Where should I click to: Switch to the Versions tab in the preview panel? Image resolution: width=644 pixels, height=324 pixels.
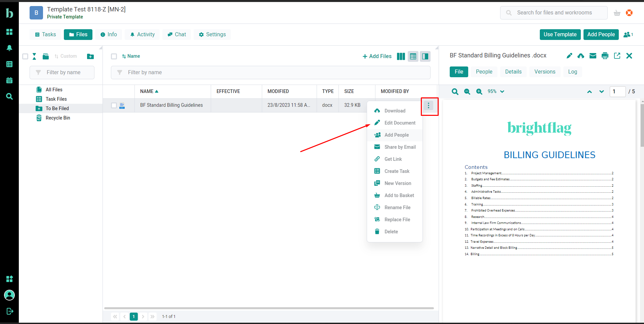(x=545, y=72)
